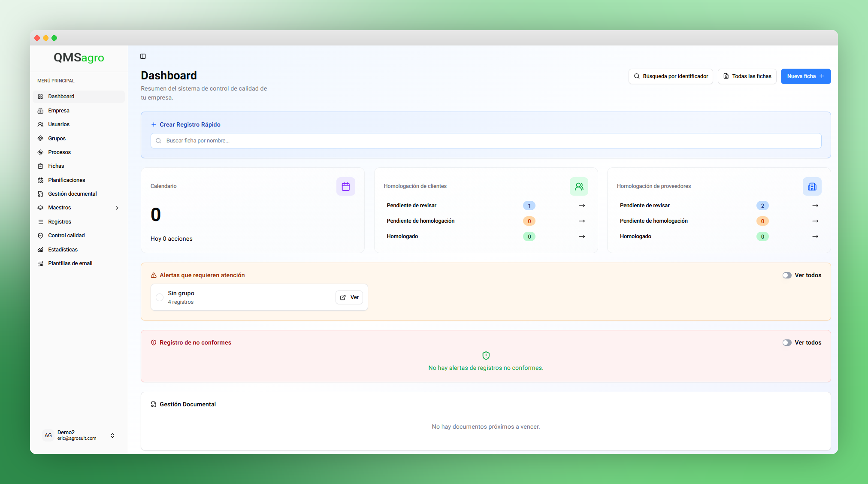Image resolution: width=868 pixels, height=484 pixels.
Task: Focus the Buscar ficha por nombre field
Action: (486, 141)
